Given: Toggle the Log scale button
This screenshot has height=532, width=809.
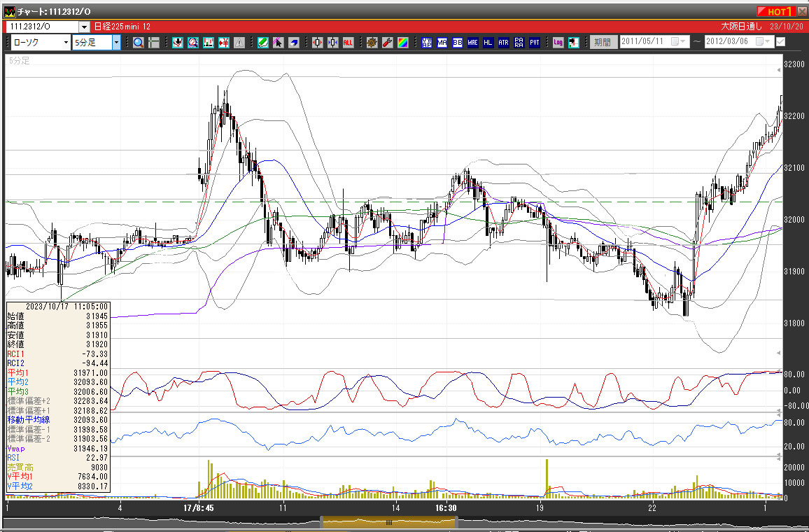Looking at the screenshot, I should point(558,43).
